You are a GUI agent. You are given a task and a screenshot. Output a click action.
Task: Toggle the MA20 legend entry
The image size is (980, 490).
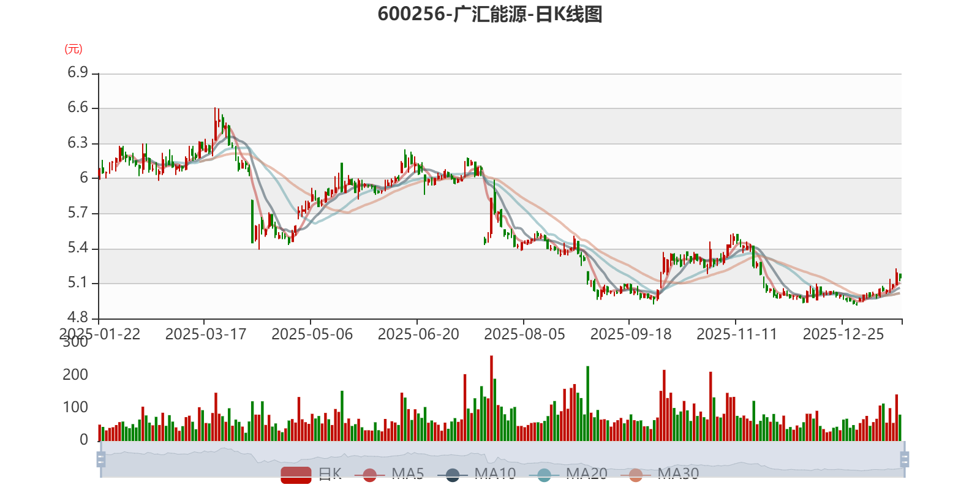(568, 474)
